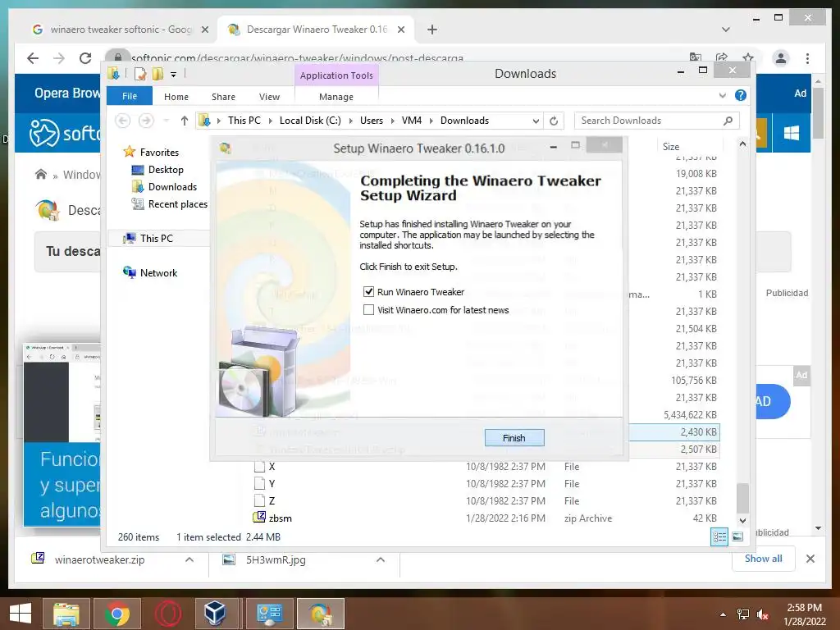Open winaerotweaker.zip from downloads bar
The image size is (840, 630).
click(x=99, y=559)
